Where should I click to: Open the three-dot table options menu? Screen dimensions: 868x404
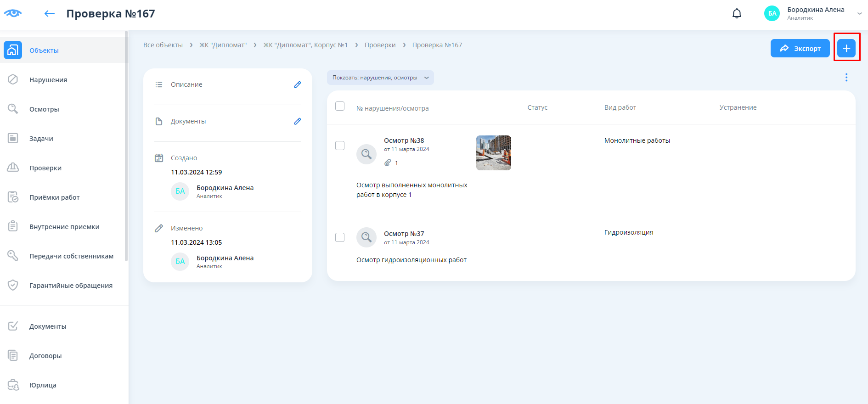click(x=846, y=78)
